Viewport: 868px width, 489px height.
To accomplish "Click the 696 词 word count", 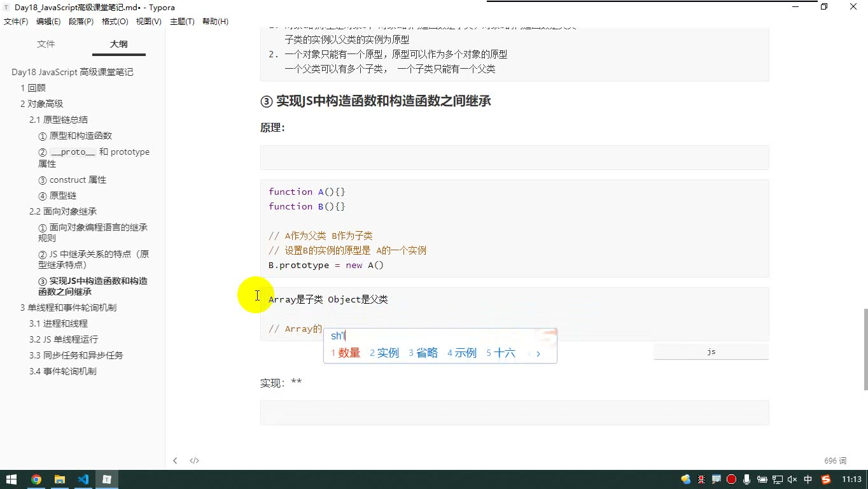I will tap(836, 460).
